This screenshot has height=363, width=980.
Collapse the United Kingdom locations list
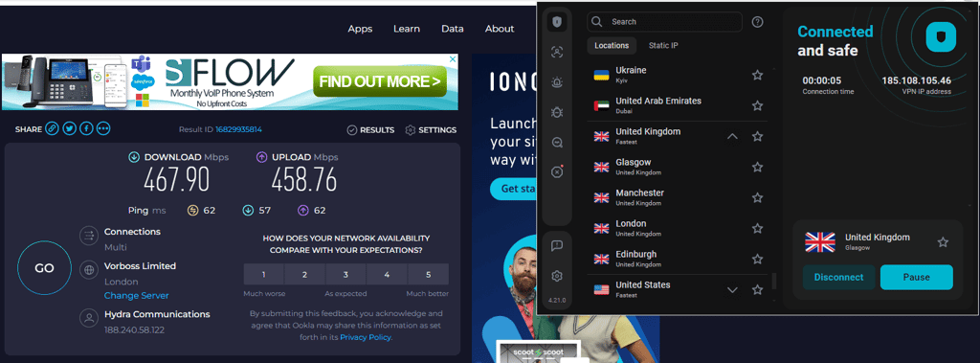pos(732,136)
